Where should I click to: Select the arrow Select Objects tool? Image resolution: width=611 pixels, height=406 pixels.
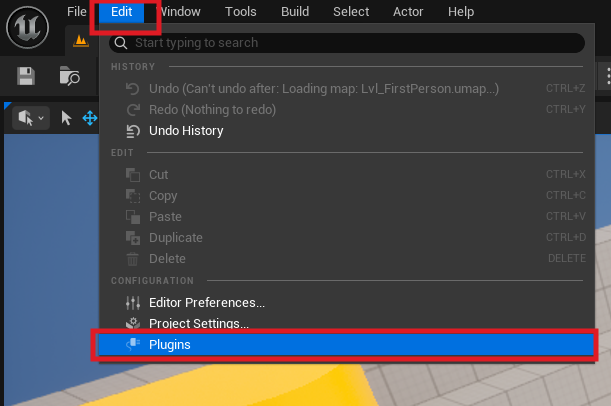pyautogui.click(x=66, y=118)
